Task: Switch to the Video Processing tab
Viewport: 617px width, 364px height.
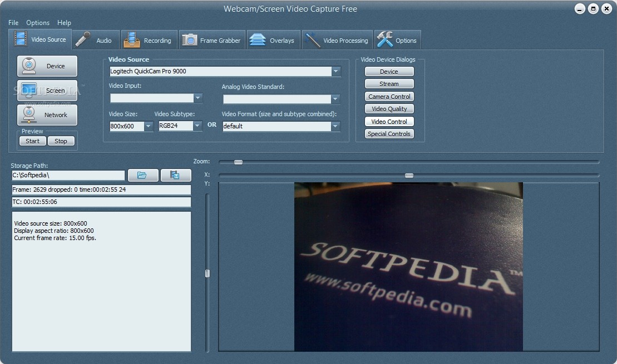Action: (337, 39)
